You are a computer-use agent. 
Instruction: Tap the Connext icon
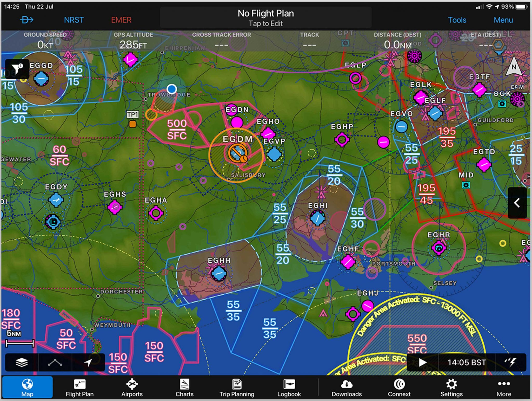click(399, 387)
